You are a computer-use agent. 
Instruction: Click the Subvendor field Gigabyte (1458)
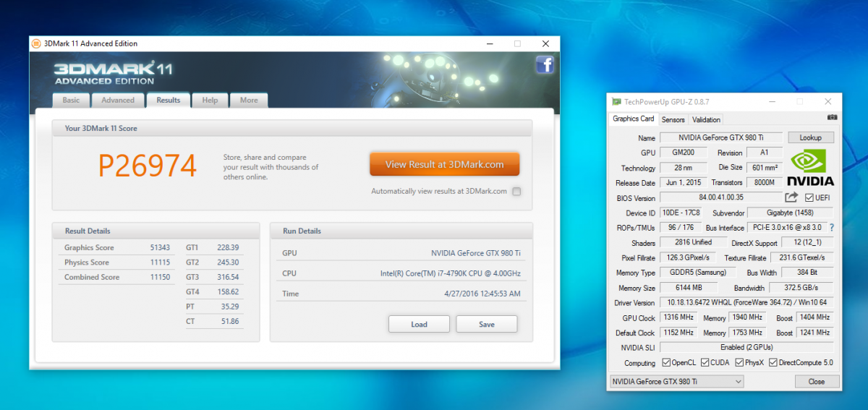click(x=790, y=213)
